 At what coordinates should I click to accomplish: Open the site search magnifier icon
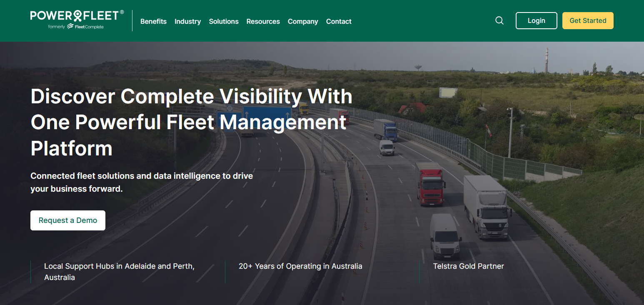coord(499,20)
